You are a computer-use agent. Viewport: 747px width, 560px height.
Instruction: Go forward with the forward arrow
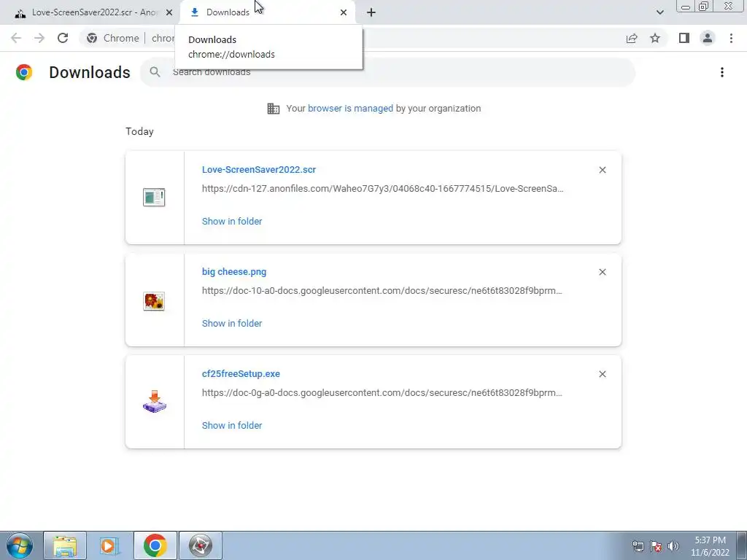click(39, 38)
